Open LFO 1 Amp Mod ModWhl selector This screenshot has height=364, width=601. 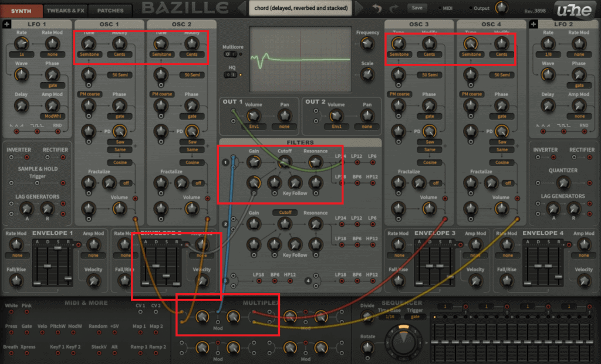coord(52,117)
